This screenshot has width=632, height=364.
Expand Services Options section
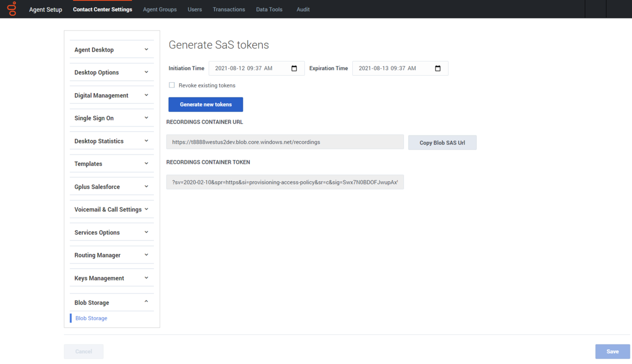point(112,232)
